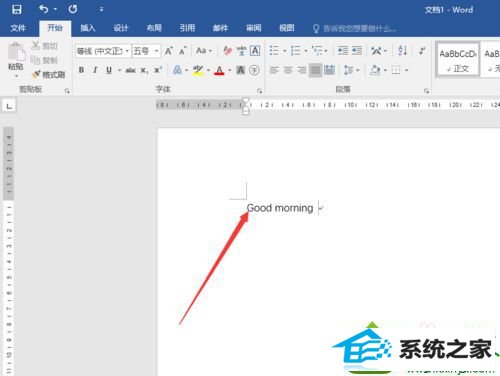The height and width of the screenshot is (376, 500).
Task: Click the Character Border icon
Action: pos(255,51)
